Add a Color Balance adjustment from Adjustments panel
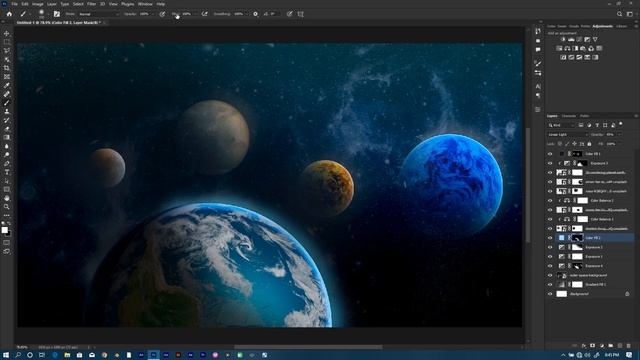Image resolution: width=640 pixels, height=360 pixels. [x=567, y=49]
